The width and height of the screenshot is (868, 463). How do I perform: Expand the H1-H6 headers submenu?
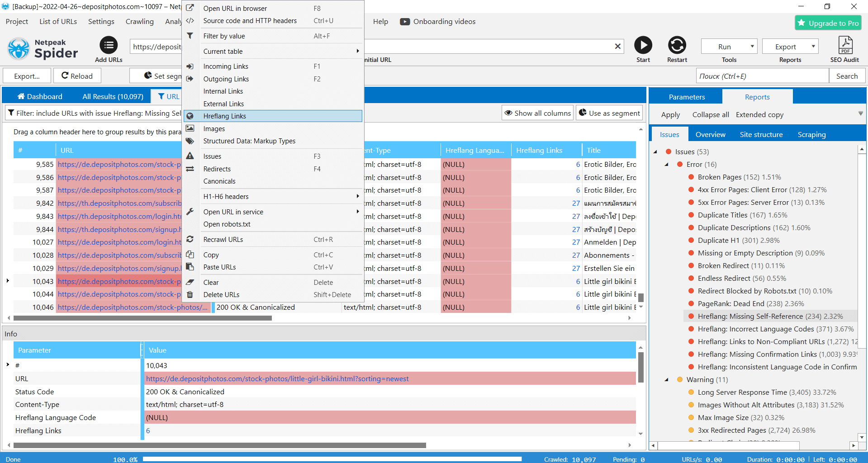[x=273, y=197]
